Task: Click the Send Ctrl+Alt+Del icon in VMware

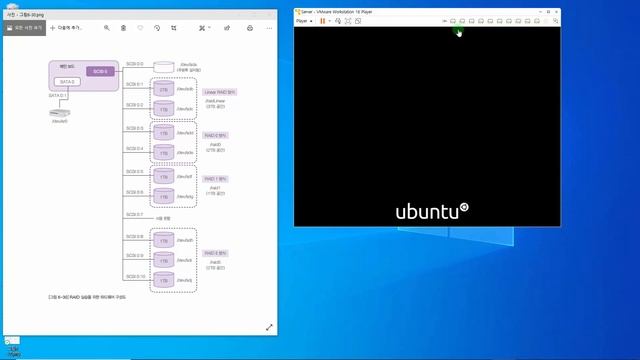Action: point(338,21)
